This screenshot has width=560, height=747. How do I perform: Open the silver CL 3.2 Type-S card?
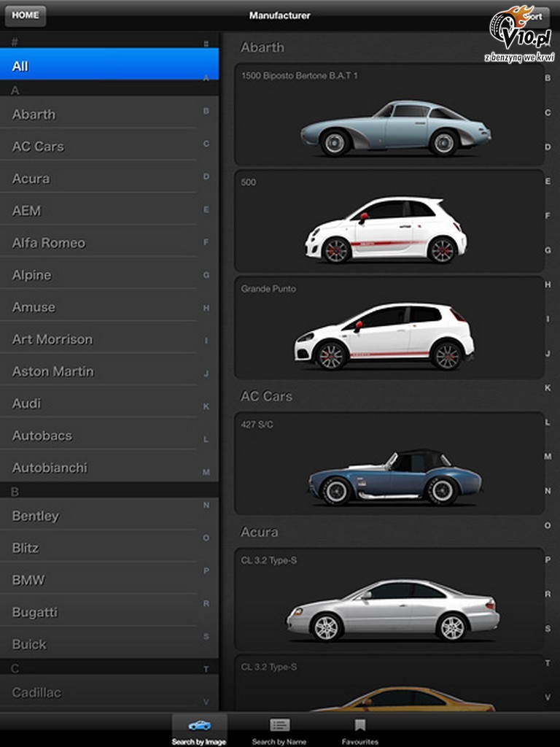pos(389,600)
